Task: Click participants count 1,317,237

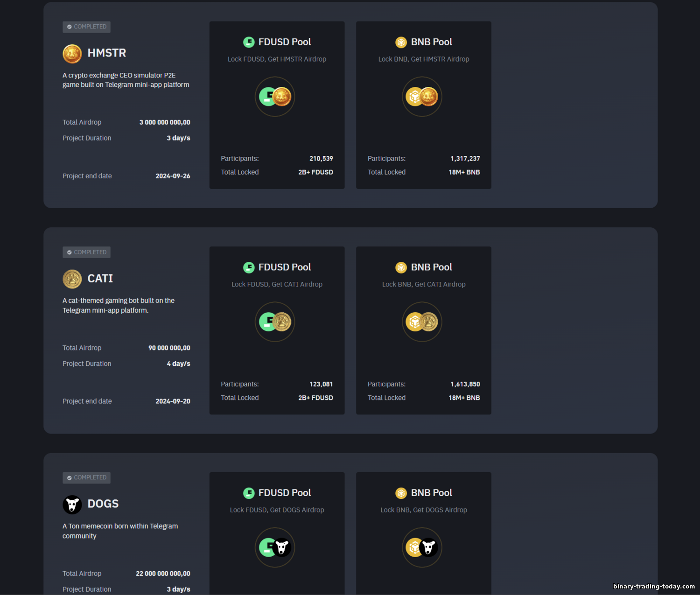Action: point(465,159)
